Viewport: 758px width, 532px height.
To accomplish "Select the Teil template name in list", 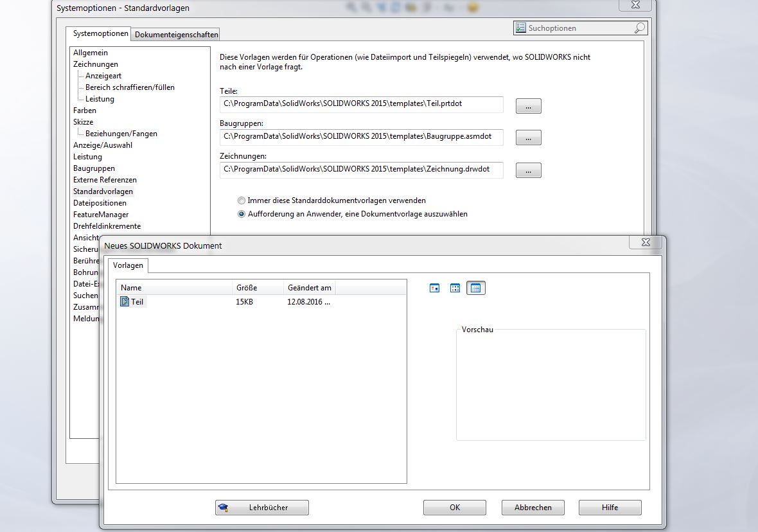I will click(137, 302).
